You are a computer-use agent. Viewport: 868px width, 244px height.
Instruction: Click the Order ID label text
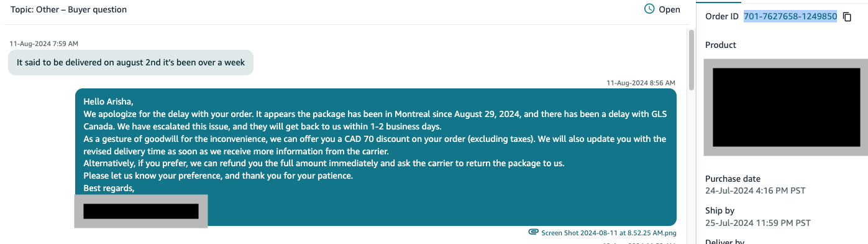coord(722,16)
